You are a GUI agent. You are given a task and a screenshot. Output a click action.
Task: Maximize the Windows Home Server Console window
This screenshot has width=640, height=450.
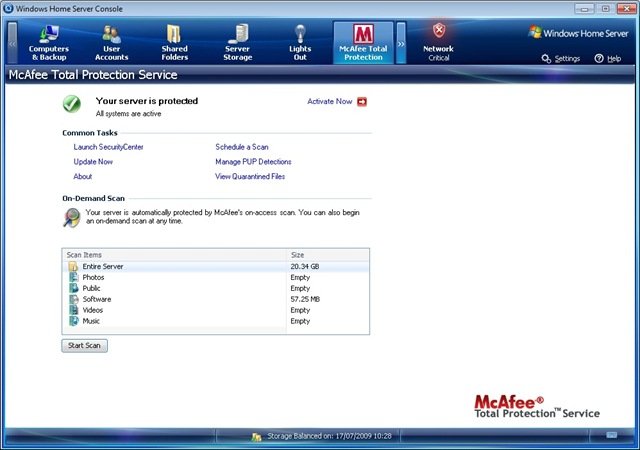(605, 8)
